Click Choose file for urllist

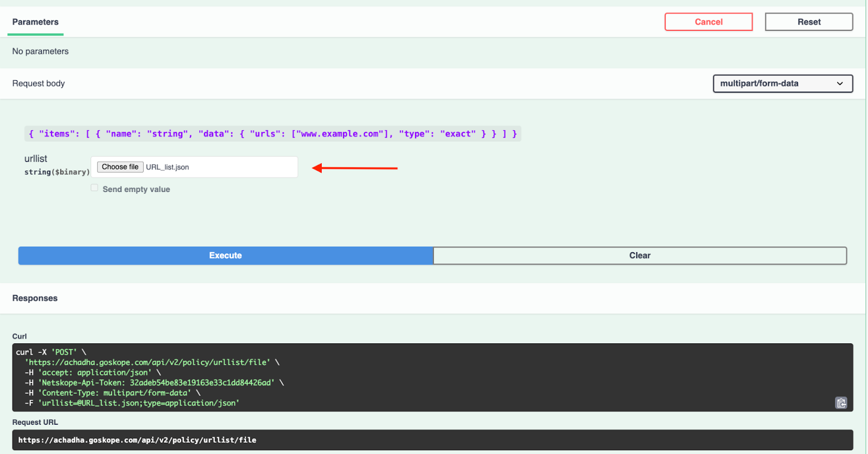coord(120,167)
